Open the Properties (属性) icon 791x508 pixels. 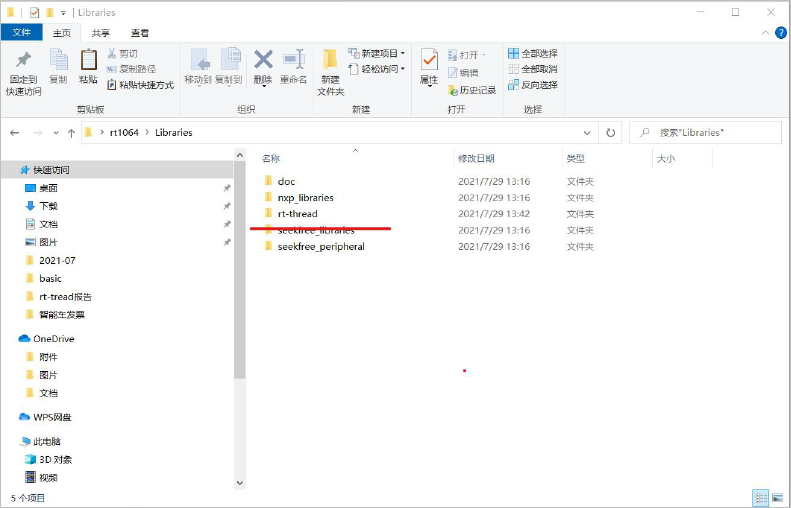point(429,68)
